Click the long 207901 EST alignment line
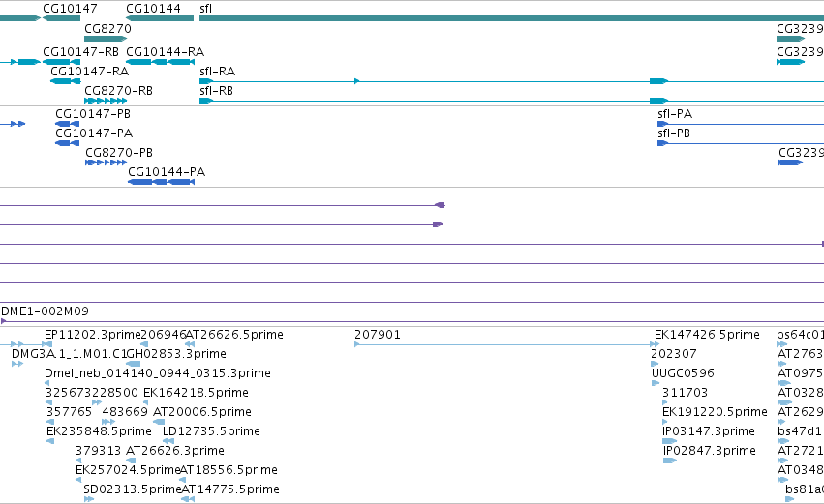This screenshot has height=504, width=824. (x=504, y=344)
